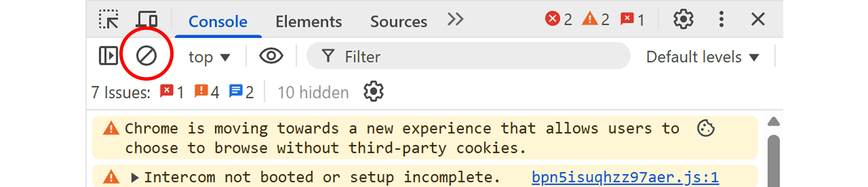Open the Default levels dropdown
868x187 pixels.
(x=702, y=57)
